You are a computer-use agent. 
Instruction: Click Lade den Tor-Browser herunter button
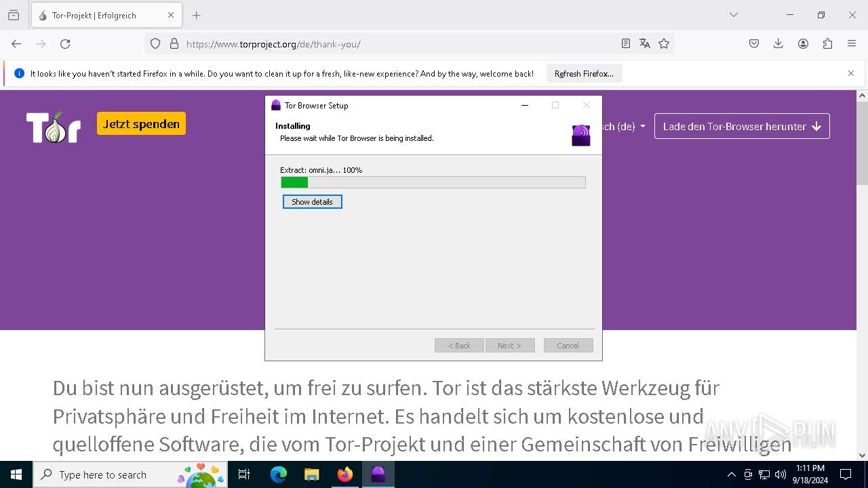[742, 126]
